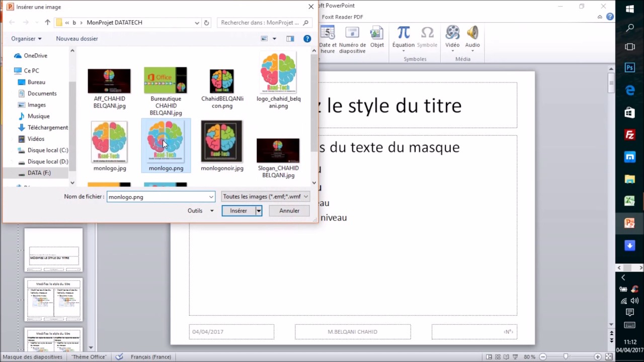This screenshot has height=362, width=644.
Task: Open the Outils dropdown
Action: 201,211
